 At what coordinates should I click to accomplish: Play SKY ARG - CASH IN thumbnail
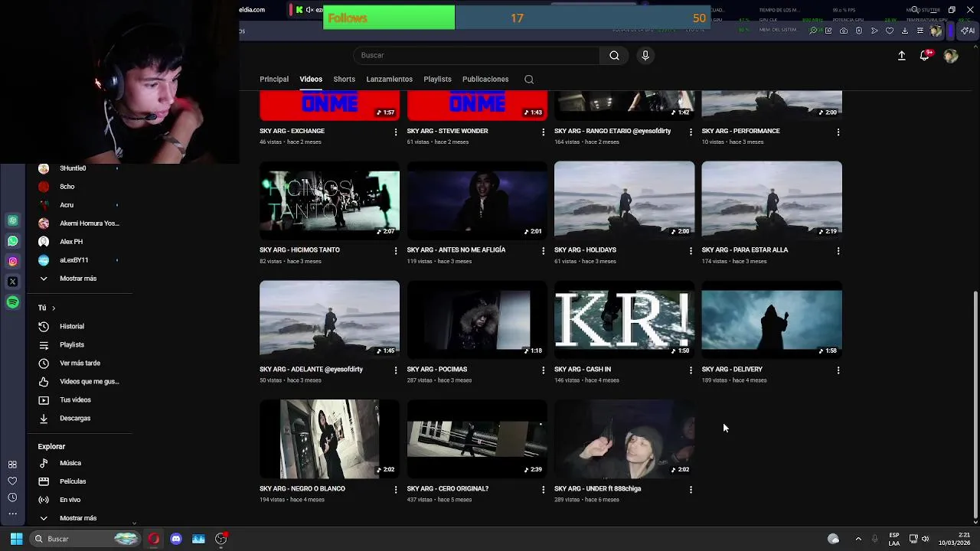[x=624, y=318]
